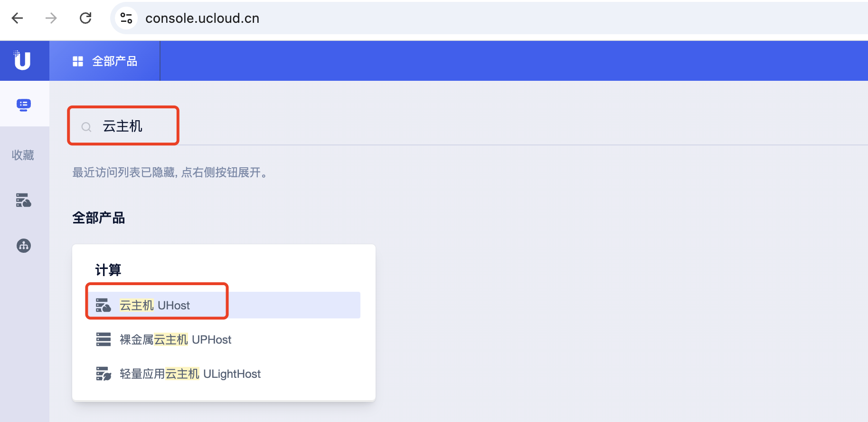
Task: Click the search field containing 云主机
Action: click(x=128, y=126)
